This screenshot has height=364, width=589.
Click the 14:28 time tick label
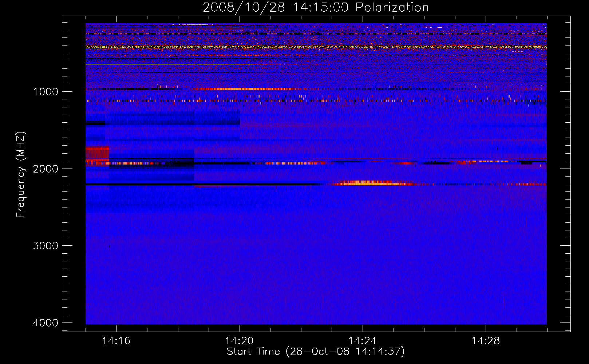486,341
